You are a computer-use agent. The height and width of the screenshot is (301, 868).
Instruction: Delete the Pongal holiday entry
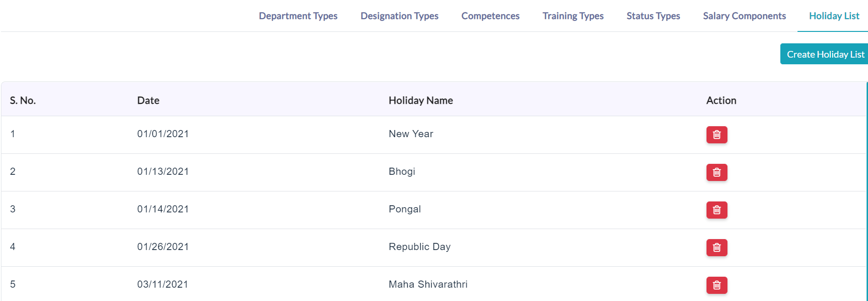(717, 210)
